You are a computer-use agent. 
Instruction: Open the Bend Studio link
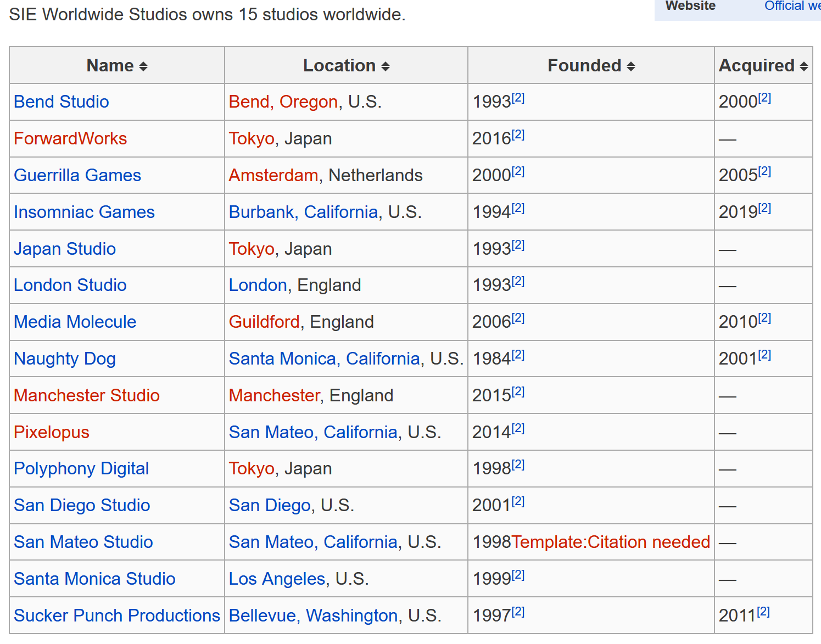point(62,102)
